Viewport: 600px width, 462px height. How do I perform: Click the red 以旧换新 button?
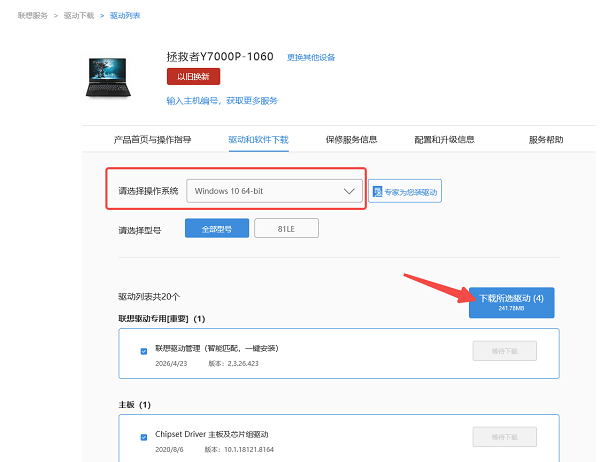(x=193, y=77)
